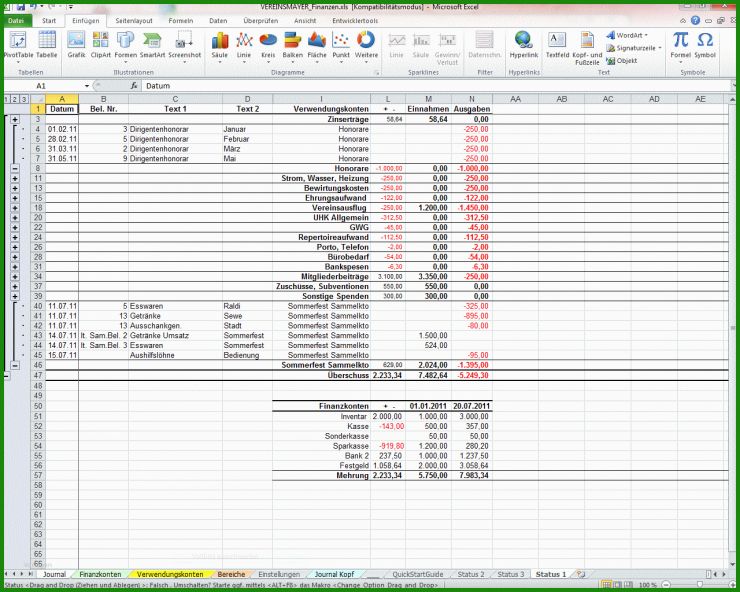Insert a PivotTable

click(17, 45)
